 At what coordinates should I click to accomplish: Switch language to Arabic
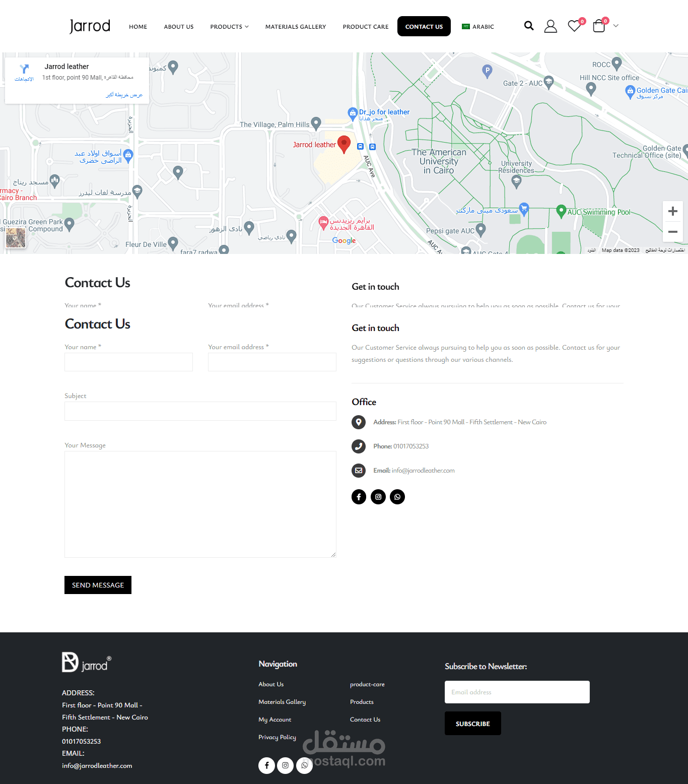click(x=478, y=27)
